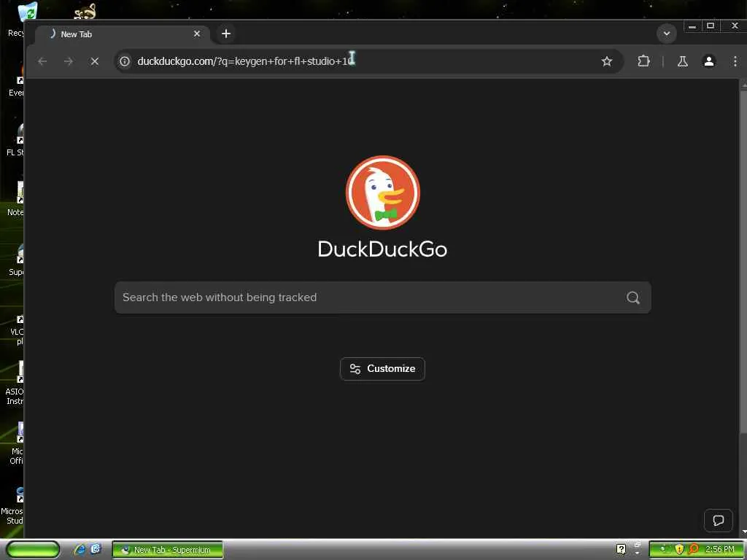
Task: Close the New Tab tab
Action: (x=197, y=34)
